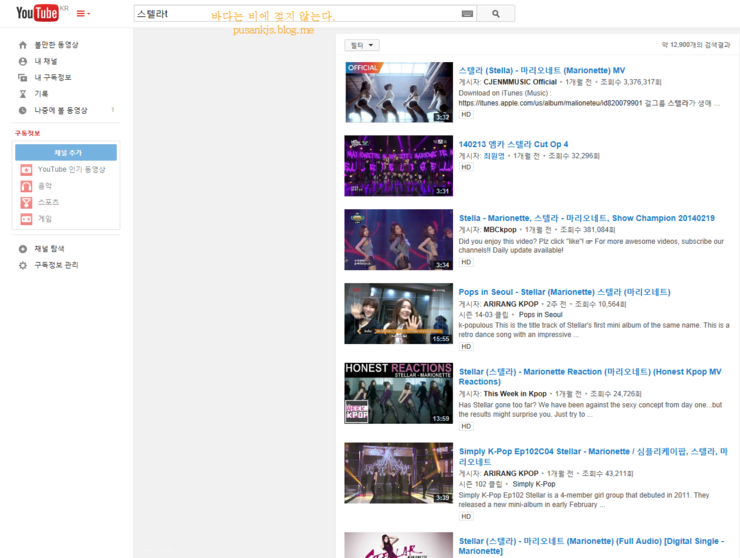740x558 pixels.
Task: Open 구독정보 관리 in sidebar
Action: point(56,265)
